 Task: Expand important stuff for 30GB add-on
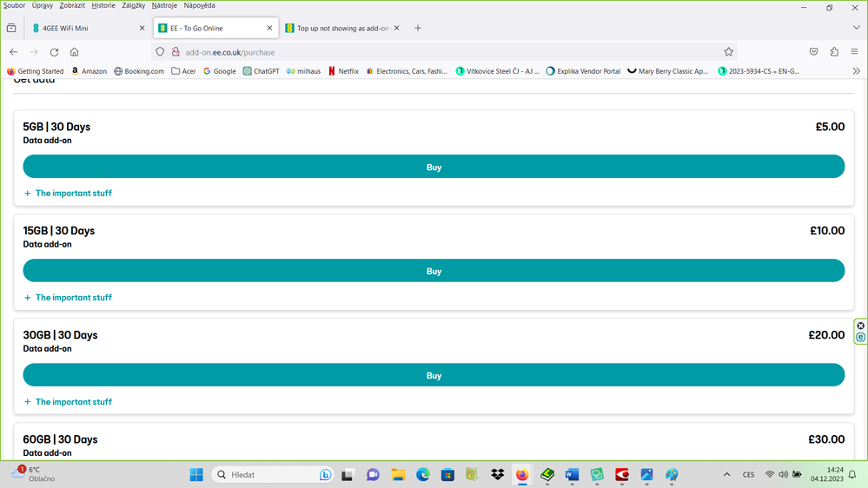(x=68, y=402)
